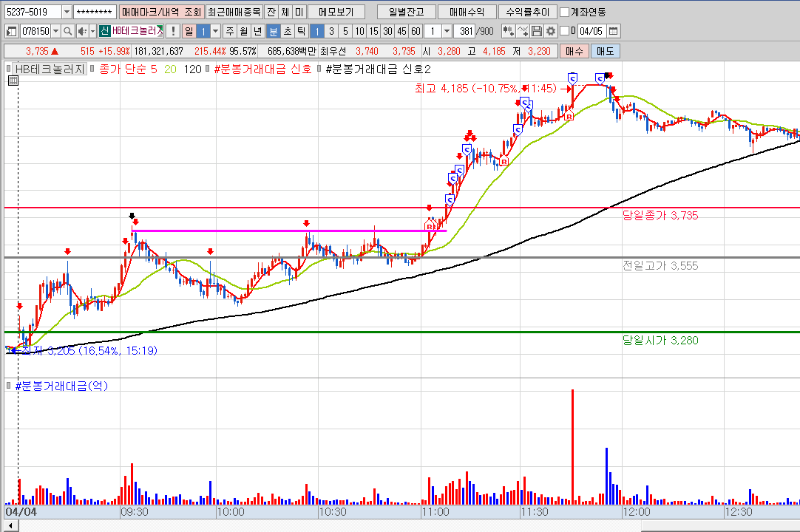Toggle the 종가 단순 moving average legend marker

pos(93,69)
